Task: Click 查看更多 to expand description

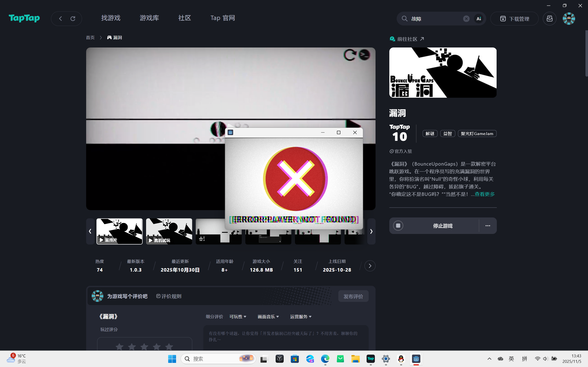Action: pyautogui.click(x=484, y=194)
